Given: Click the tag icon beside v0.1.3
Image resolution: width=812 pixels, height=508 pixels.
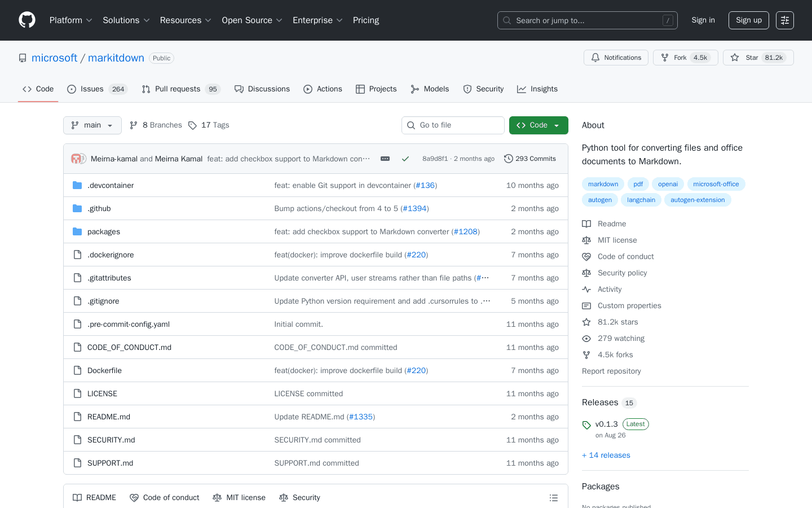Looking at the screenshot, I should pos(586,424).
